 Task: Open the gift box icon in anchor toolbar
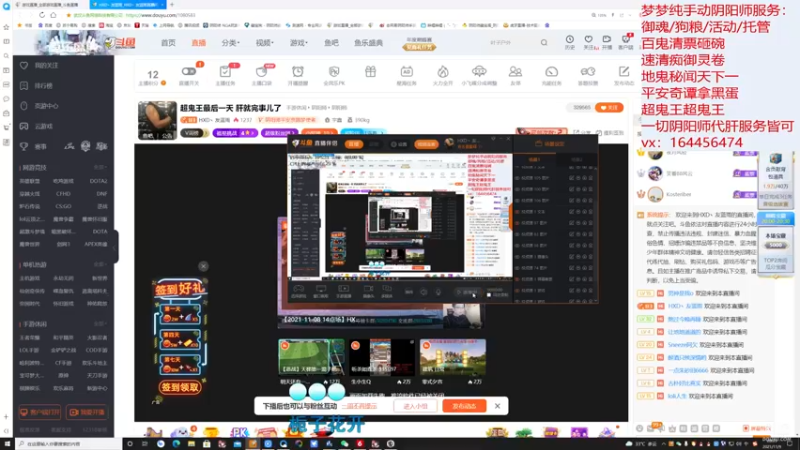(x=370, y=72)
